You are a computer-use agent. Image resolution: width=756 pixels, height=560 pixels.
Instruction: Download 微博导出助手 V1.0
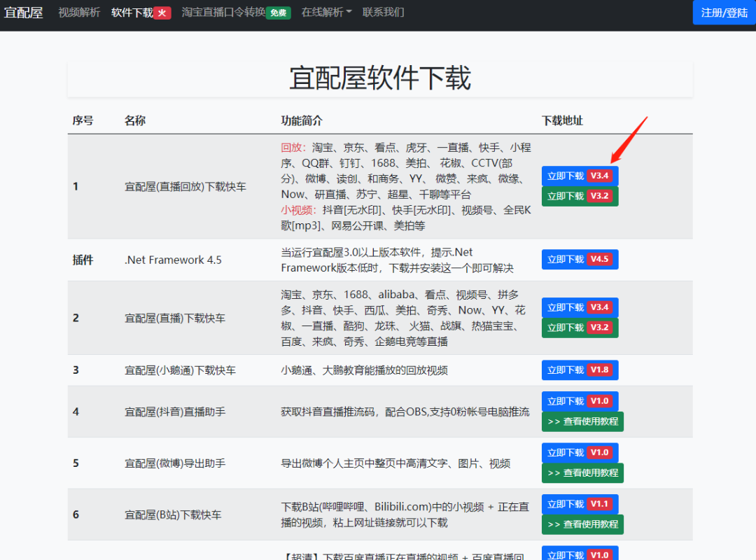tap(580, 452)
